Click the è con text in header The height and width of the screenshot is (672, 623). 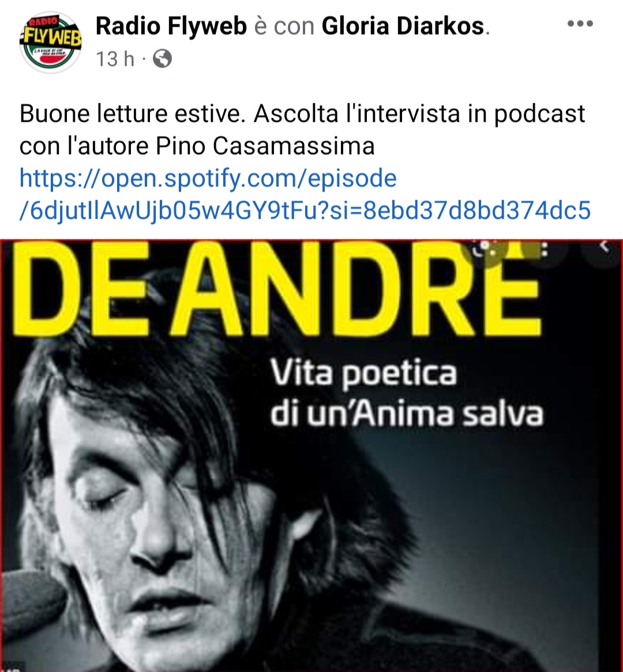tap(284, 26)
